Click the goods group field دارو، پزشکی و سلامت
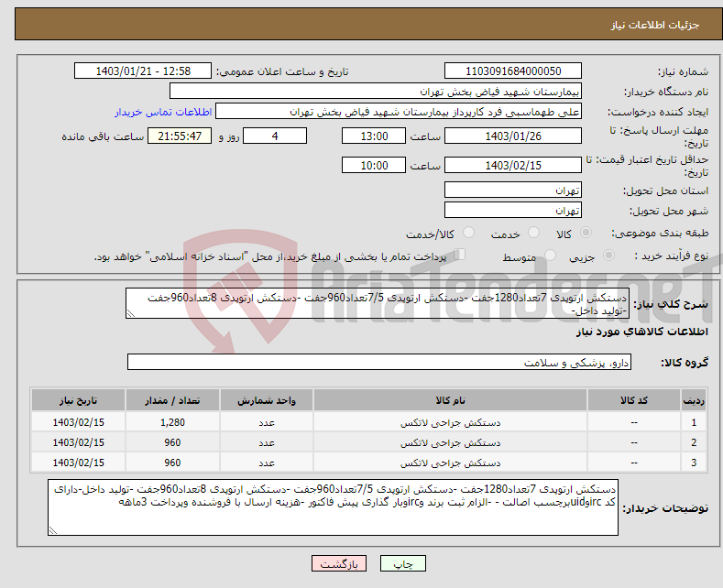The height and width of the screenshot is (588, 723). [x=379, y=362]
